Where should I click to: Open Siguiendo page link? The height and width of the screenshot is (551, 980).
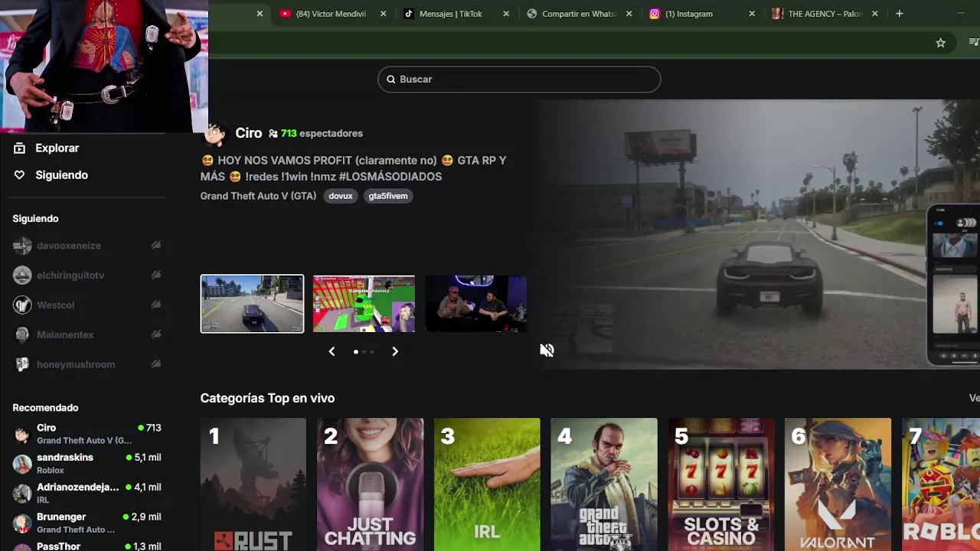pos(61,175)
